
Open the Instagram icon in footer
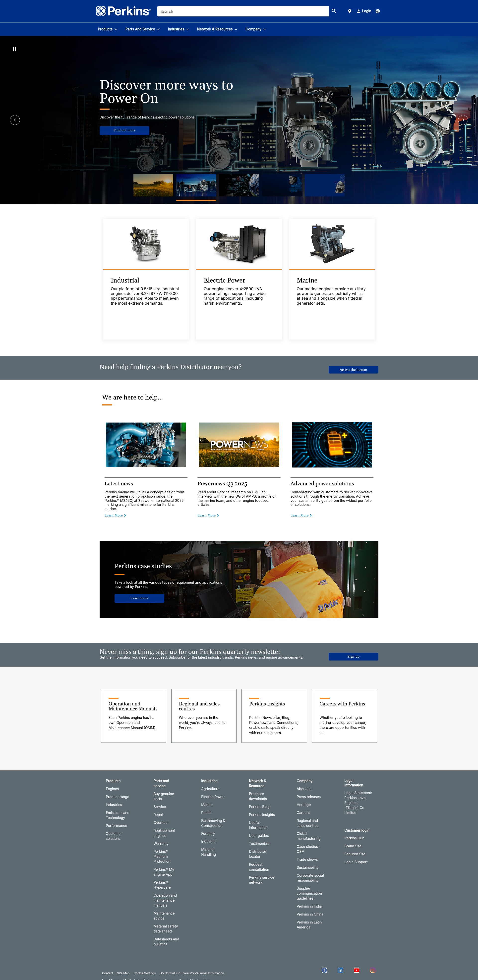373,970
